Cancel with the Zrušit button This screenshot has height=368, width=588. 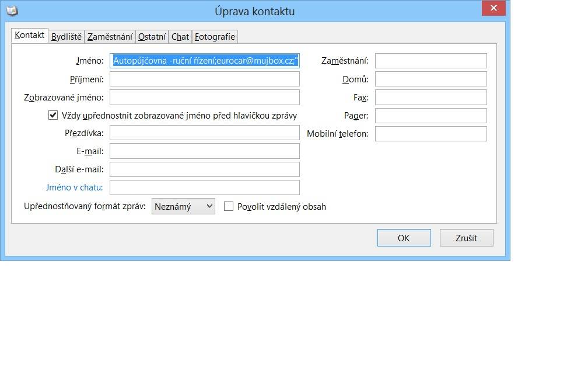467,238
